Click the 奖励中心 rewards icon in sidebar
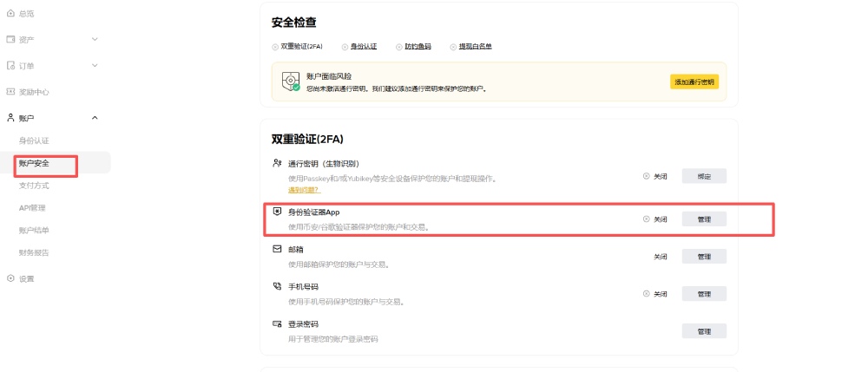Image resolution: width=868 pixels, height=372 pixels. point(10,91)
